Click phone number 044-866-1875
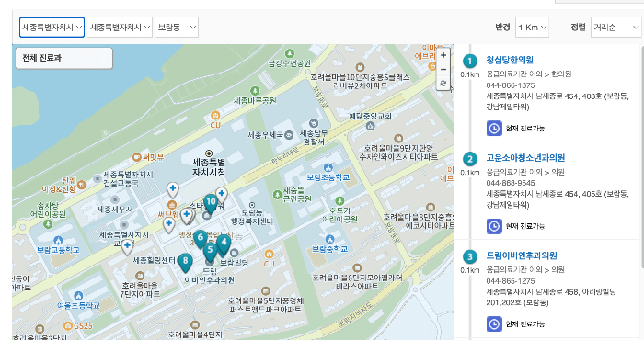The image size is (644, 340). [511, 85]
